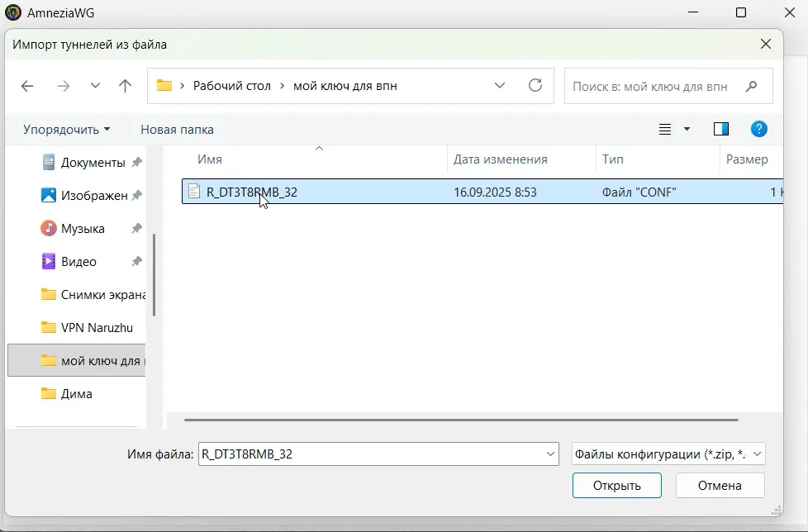Toggle the preview pane icon

coord(720,129)
